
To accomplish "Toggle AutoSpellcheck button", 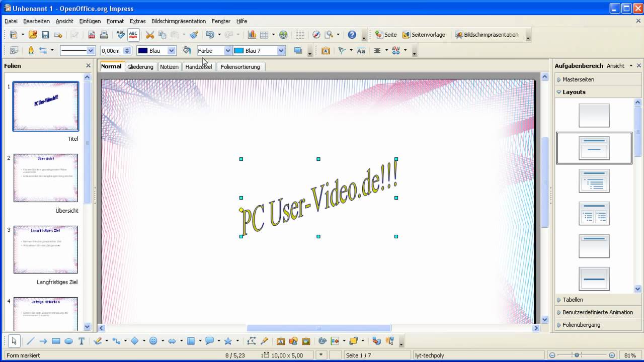I will 133,35.
